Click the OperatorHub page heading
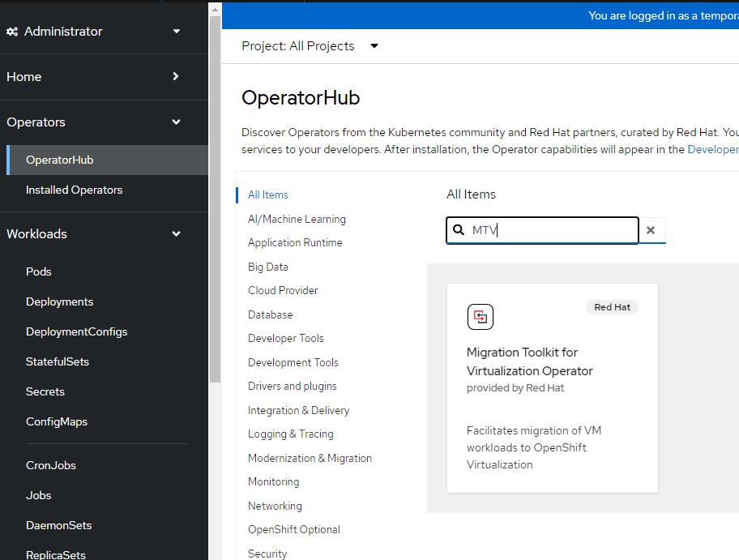The width and height of the screenshot is (739, 560). (x=301, y=98)
